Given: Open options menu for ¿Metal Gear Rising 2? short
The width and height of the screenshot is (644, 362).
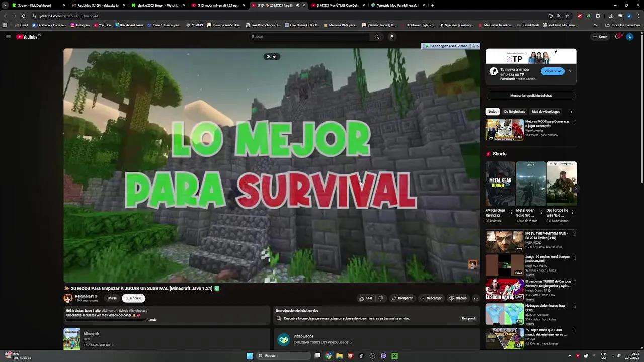Looking at the screenshot, I should [511, 212].
